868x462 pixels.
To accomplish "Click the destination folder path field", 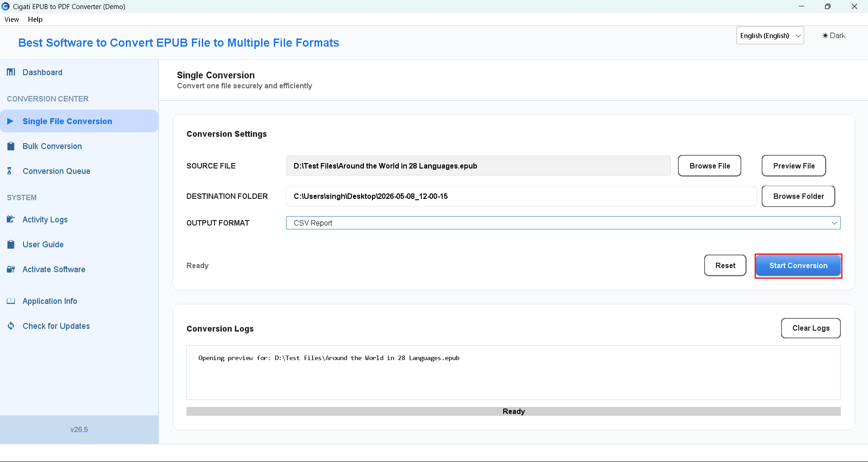I will coord(521,196).
